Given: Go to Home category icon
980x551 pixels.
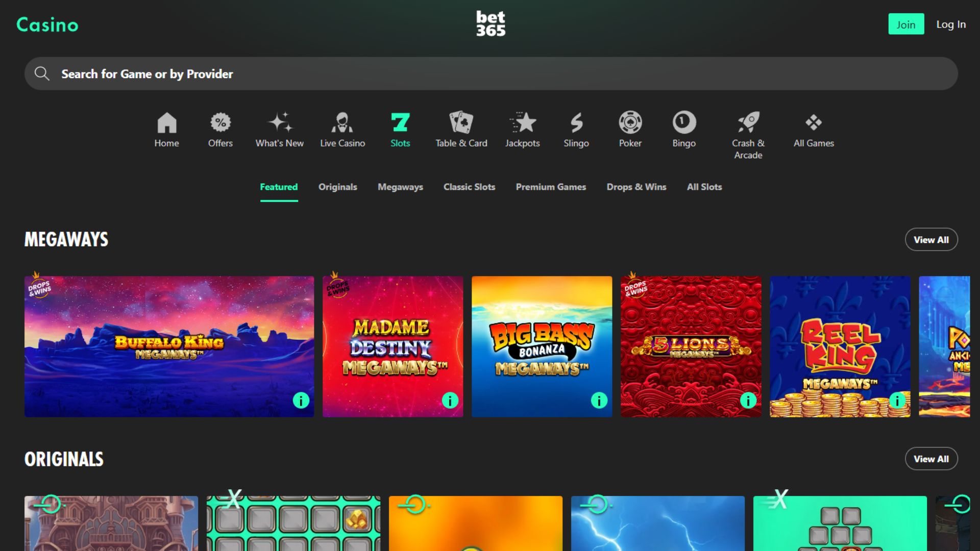Looking at the screenshot, I should pos(166,122).
